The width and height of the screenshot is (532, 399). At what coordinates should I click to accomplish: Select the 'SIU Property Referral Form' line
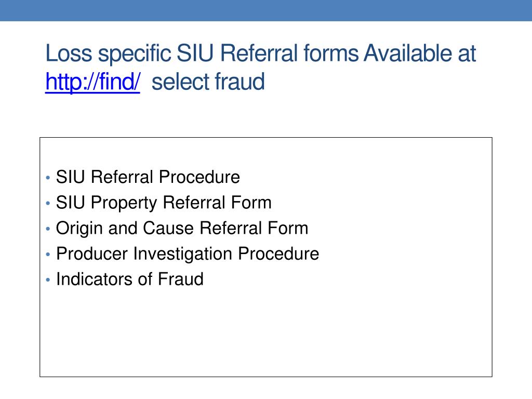point(164,203)
